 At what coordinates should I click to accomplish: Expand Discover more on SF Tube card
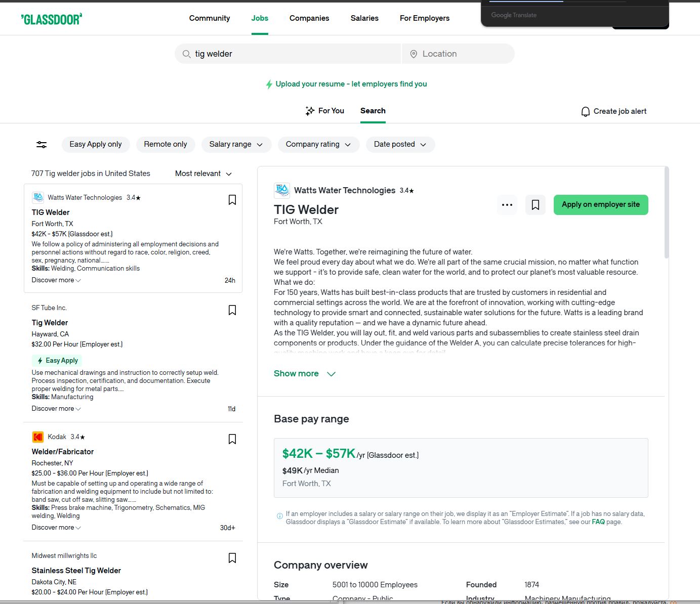click(x=56, y=409)
